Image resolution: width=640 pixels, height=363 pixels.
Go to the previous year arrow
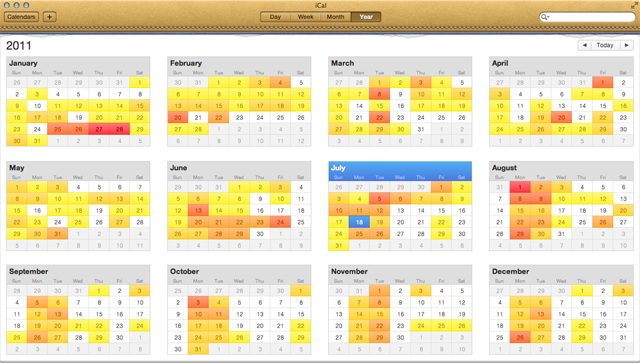(584, 45)
